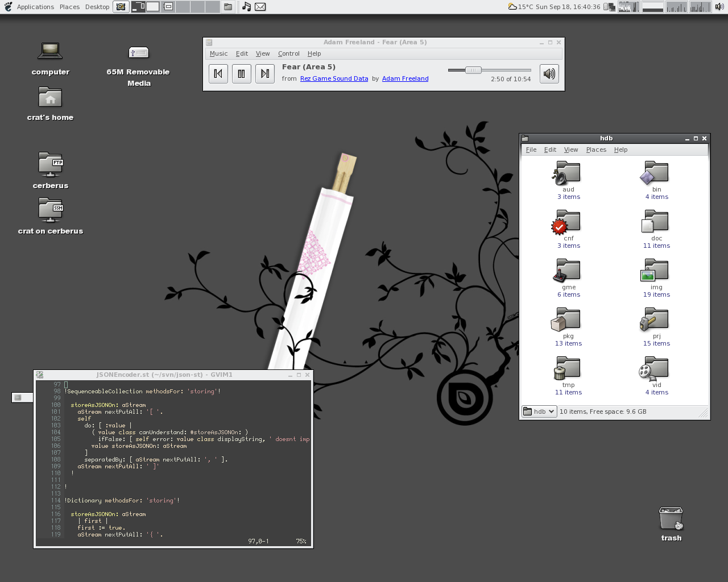Select crat's home folder icon

50,97
